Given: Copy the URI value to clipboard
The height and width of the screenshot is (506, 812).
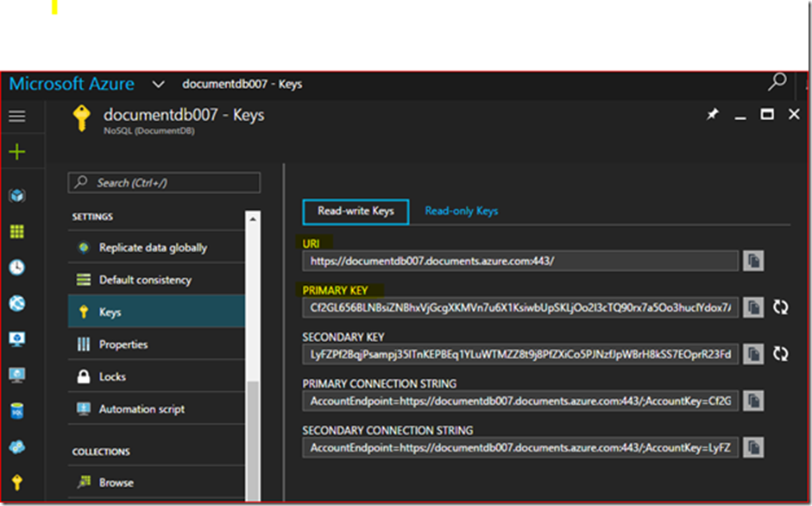Looking at the screenshot, I should click(x=753, y=261).
